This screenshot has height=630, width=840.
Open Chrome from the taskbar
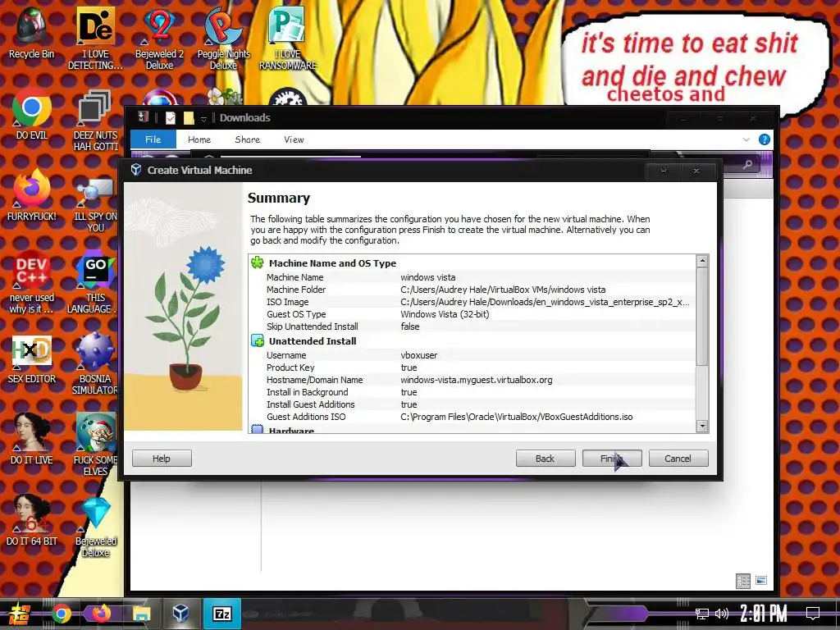[61, 614]
